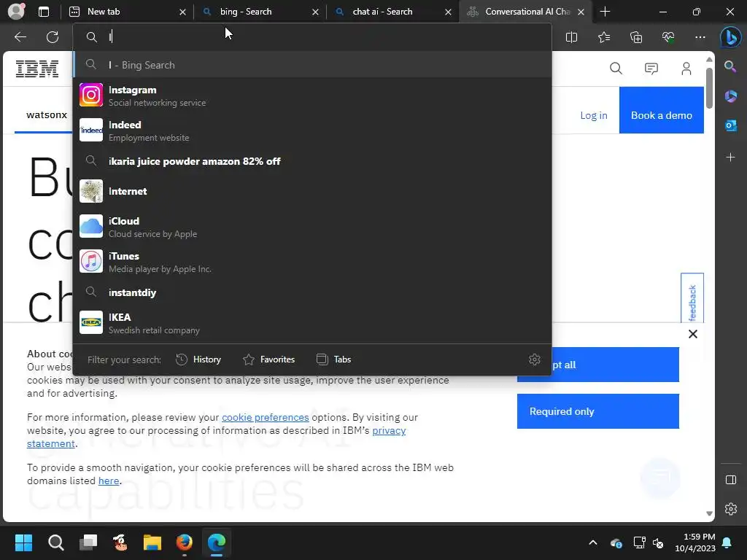This screenshot has width=747, height=560.
Task: Open the tab actions menu icon
Action: pyautogui.click(x=44, y=12)
